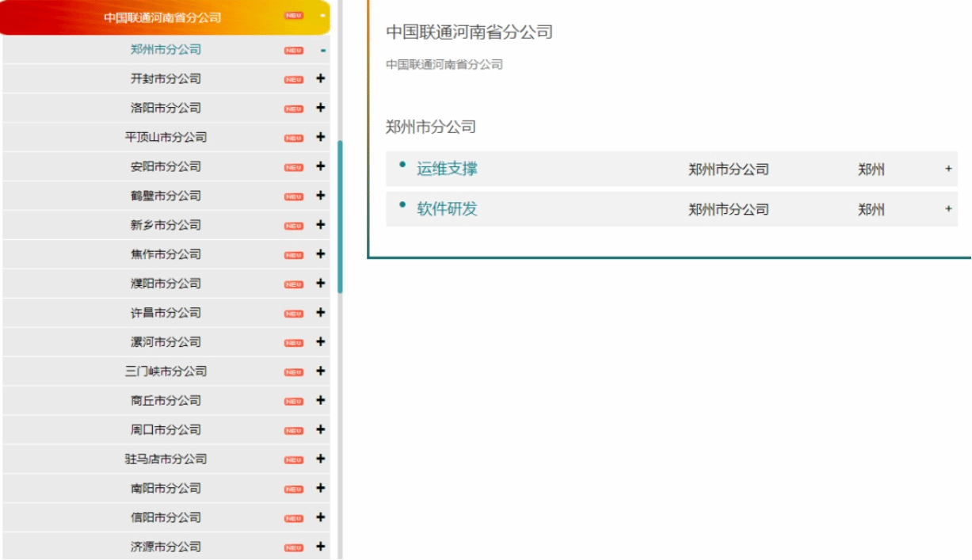Click 郑州 location in 软件研发 row
The width and height of the screenshot is (972, 560).
tap(871, 210)
